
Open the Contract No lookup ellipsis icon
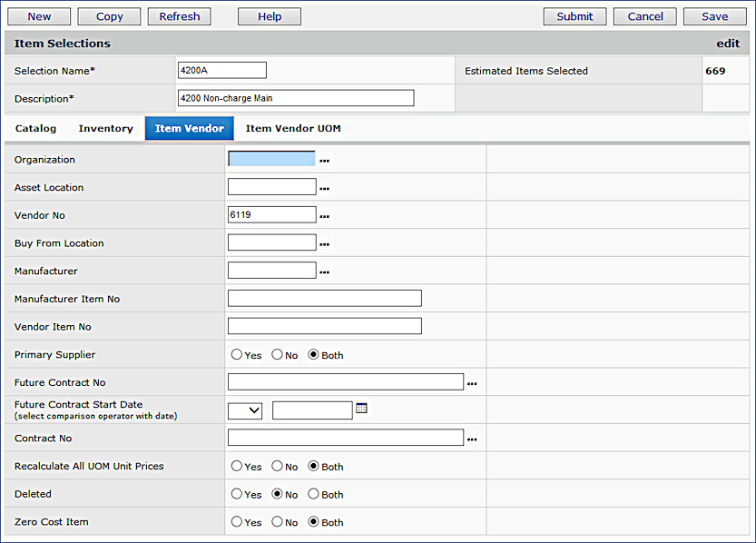[472, 439]
